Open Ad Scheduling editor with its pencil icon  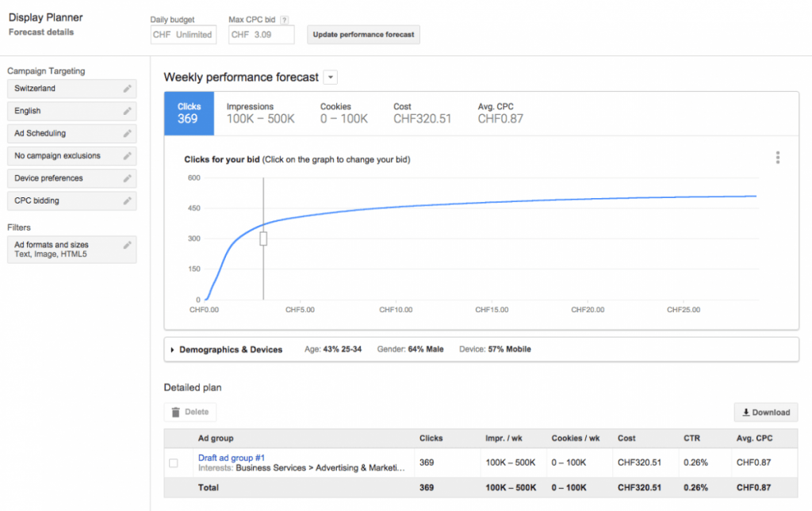pos(127,133)
